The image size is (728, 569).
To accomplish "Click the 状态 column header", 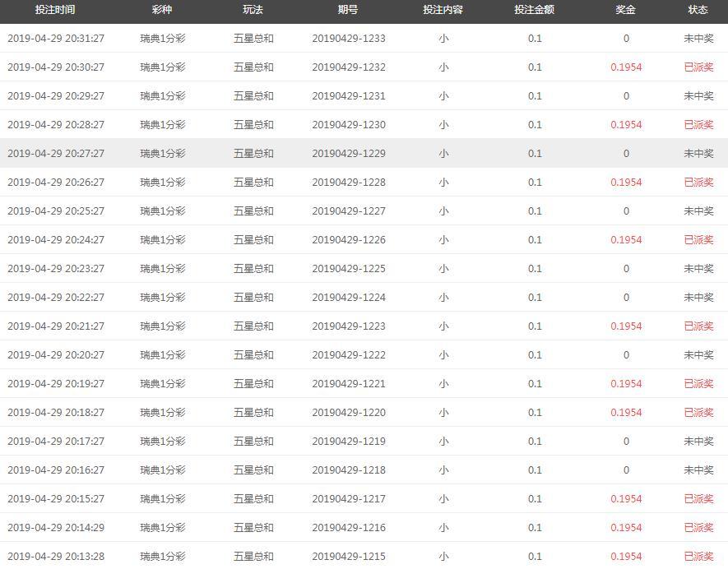I will point(698,10).
